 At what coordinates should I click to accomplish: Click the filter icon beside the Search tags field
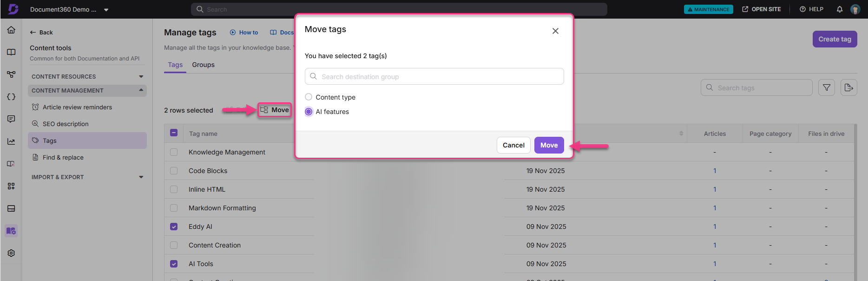pyautogui.click(x=827, y=87)
